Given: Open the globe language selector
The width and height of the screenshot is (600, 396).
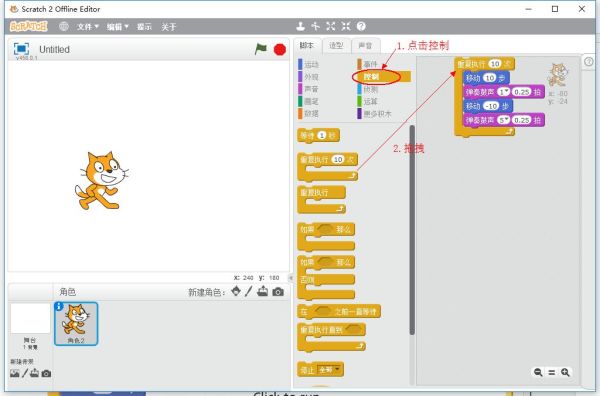Looking at the screenshot, I should tap(64, 26).
